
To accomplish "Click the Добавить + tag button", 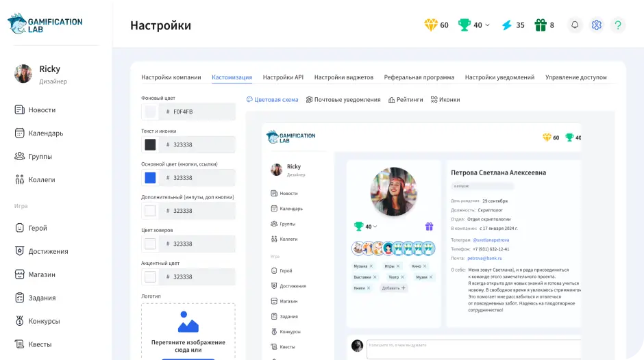I will [x=393, y=288].
